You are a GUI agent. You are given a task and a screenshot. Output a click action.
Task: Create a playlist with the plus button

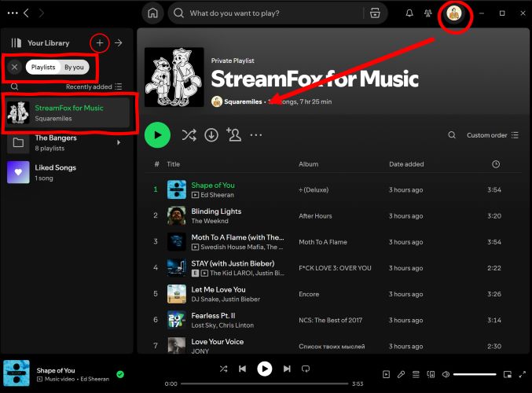100,43
